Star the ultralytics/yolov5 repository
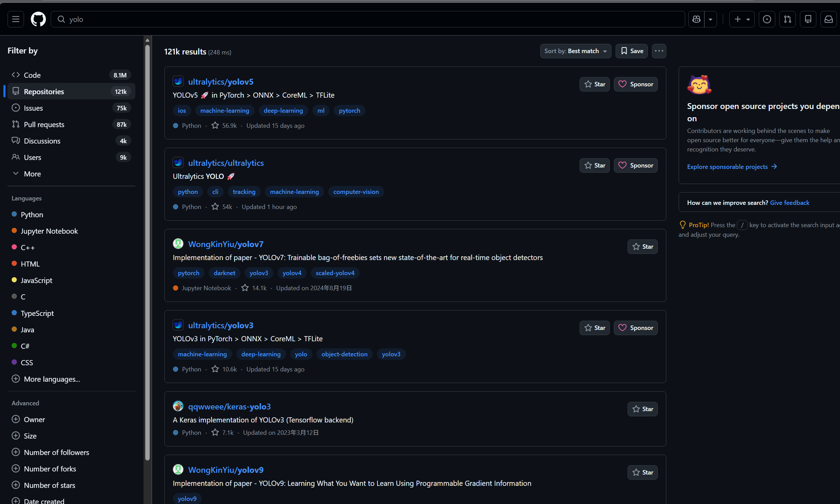This screenshot has width=840, height=504. tap(594, 84)
